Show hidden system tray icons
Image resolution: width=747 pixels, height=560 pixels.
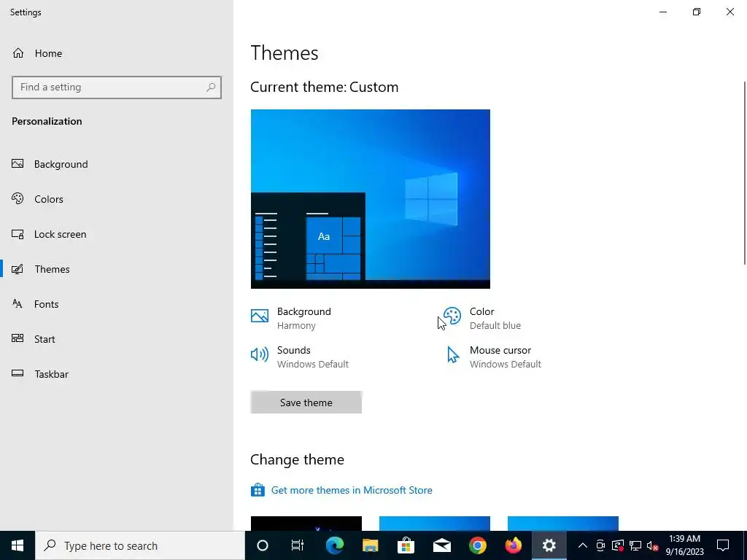582,545
